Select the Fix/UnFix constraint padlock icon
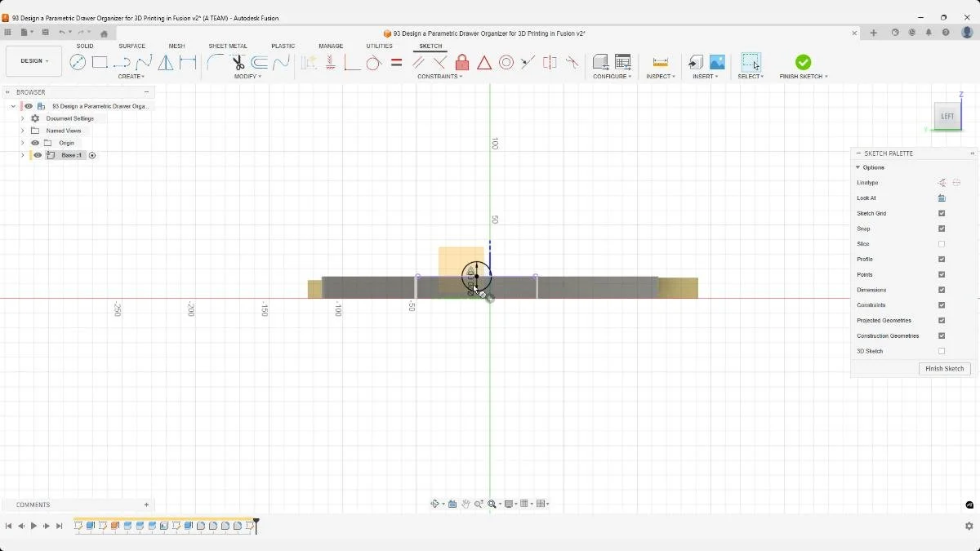Image resolution: width=980 pixels, height=551 pixels. (x=462, y=62)
